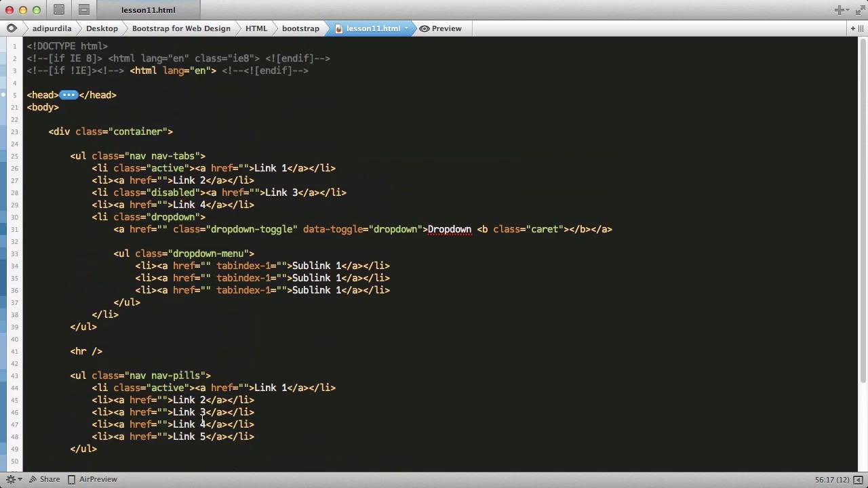Click the plus icon in path bar
Screen dimensions: 868x488
[x=852, y=28]
